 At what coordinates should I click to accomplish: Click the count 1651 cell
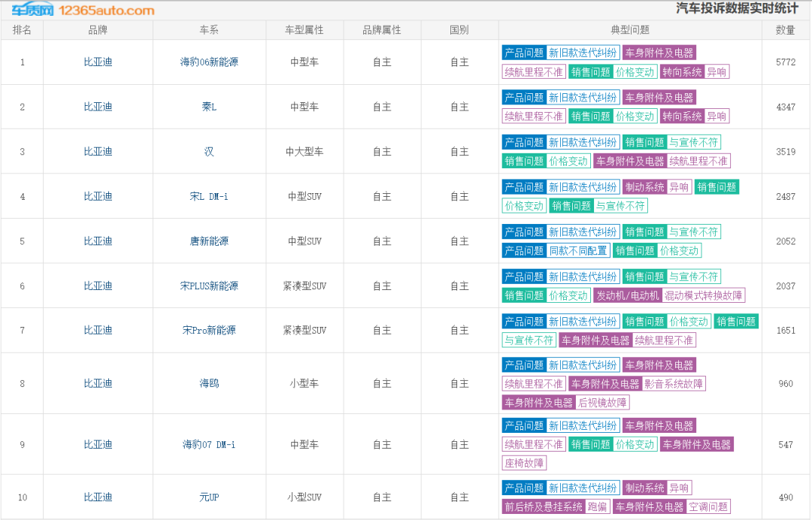pos(786,330)
